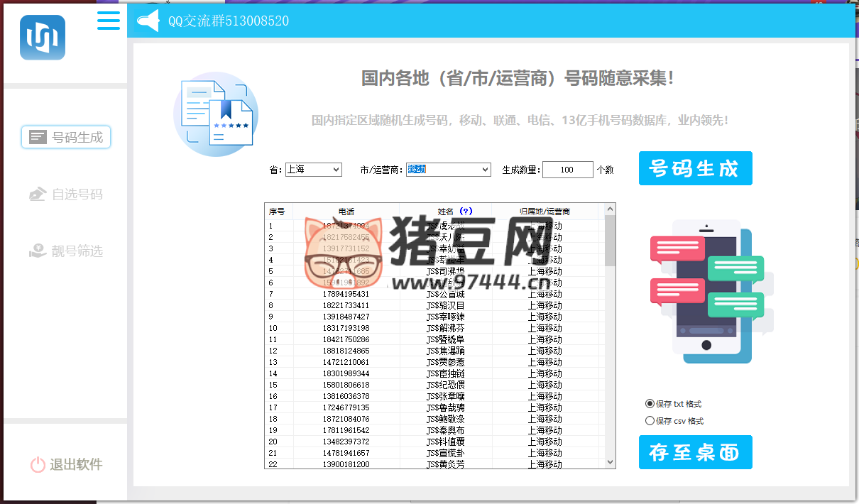Click the documents illustration icon
This screenshot has height=504, width=859.
click(216, 114)
